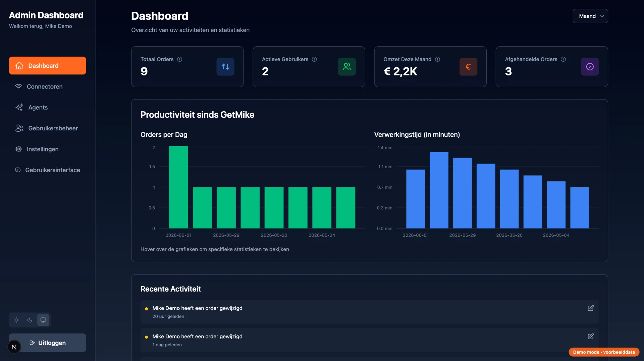
Task: Click the purple checkmark icon in Afgehandelde Orders card
Action: coord(590,67)
